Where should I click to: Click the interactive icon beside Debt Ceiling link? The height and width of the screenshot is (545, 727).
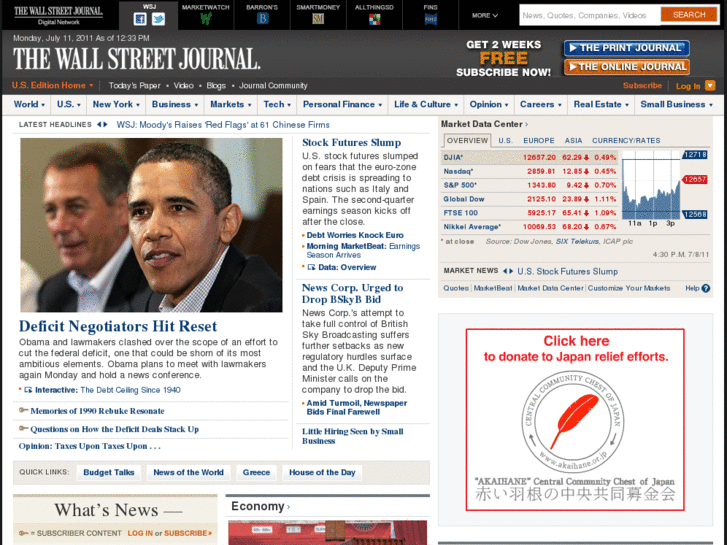click(28, 390)
